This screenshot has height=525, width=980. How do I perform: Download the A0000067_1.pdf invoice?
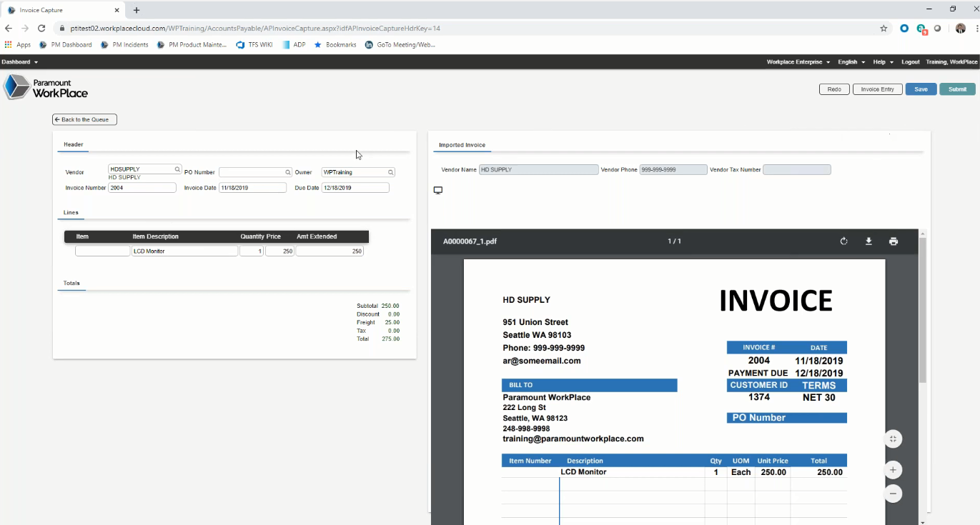[868, 241]
